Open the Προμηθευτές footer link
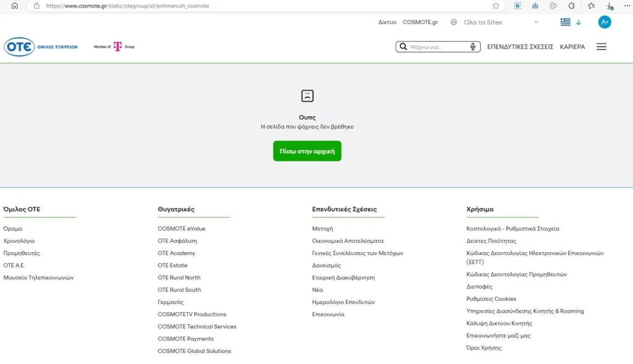633x364 pixels. coord(22,253)
